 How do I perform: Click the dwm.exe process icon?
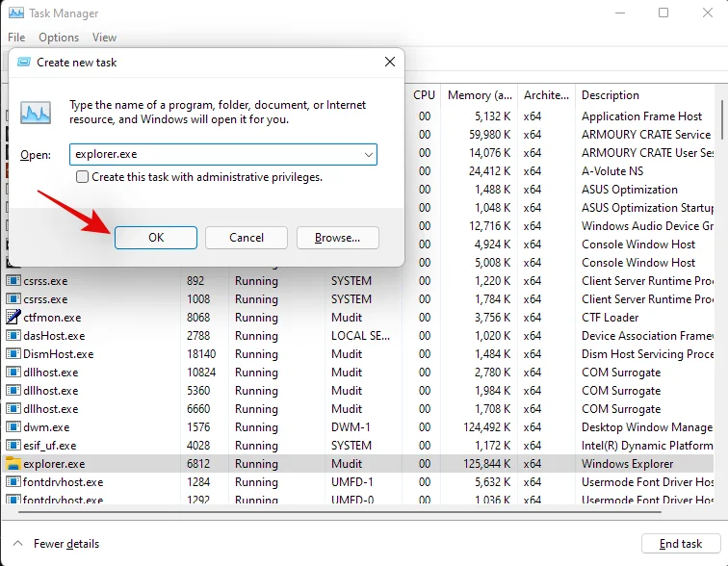click(x=13, y=427)
